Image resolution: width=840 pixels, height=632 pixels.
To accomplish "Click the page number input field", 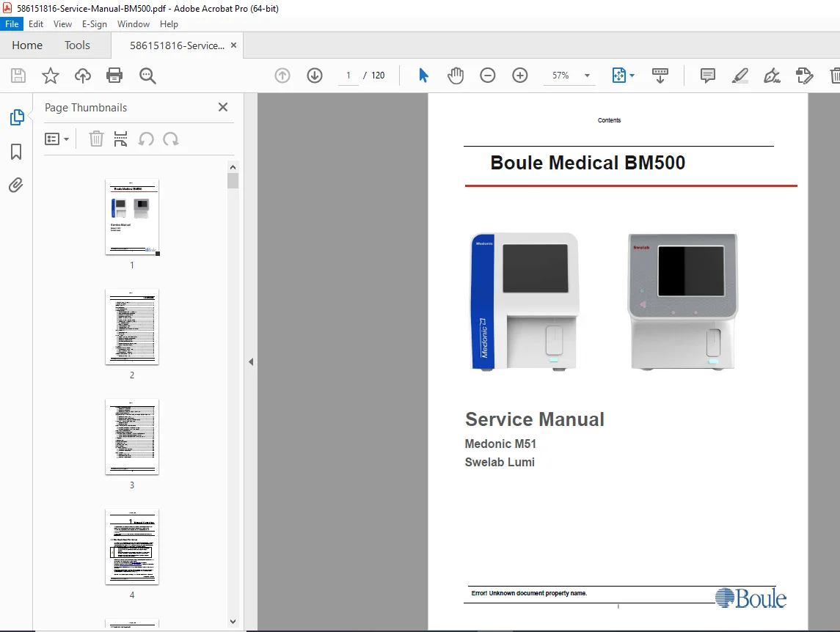I will tap(348, 76).
